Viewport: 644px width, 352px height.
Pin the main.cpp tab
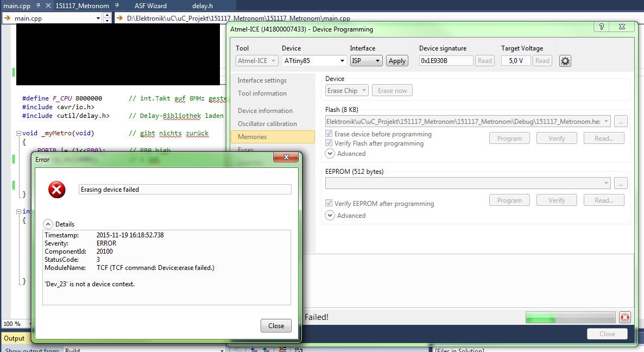(38, 6)
